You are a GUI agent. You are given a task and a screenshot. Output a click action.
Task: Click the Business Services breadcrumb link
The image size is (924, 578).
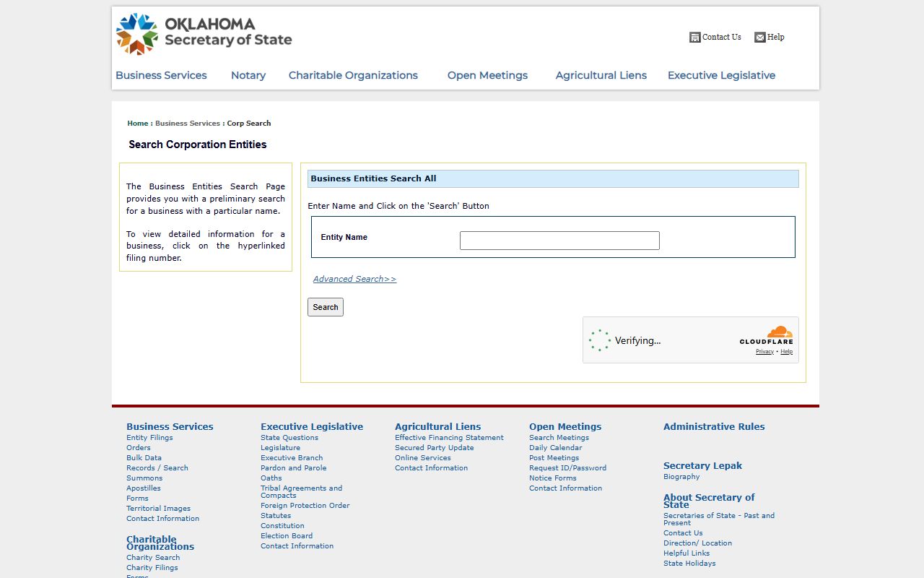188,123
